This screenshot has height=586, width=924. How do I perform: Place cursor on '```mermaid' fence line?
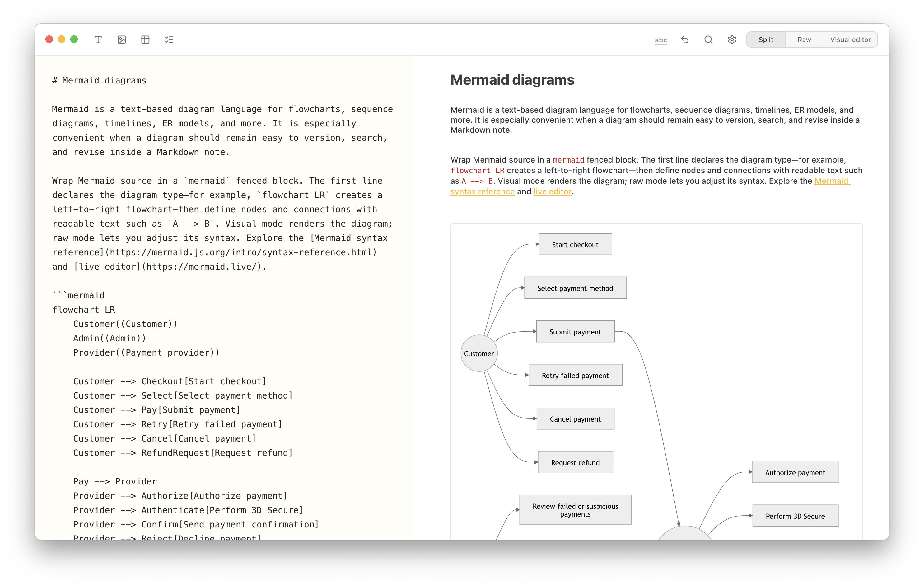coord(78,295)
